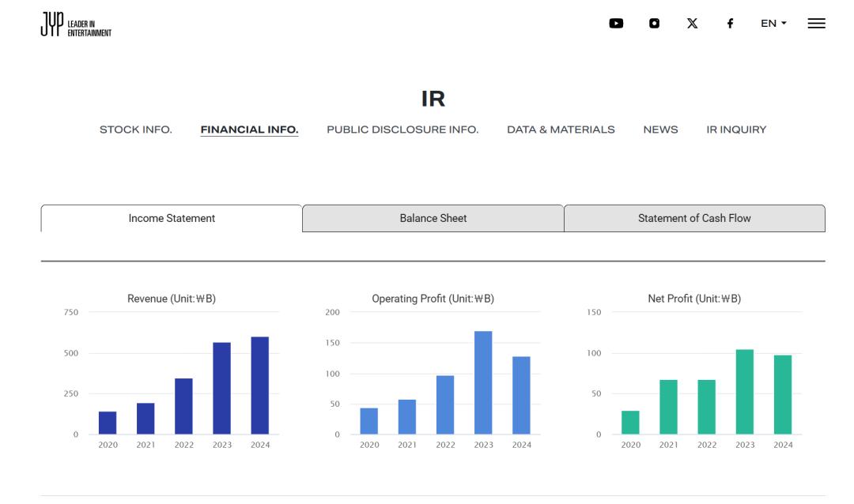Image resolution: width=854 pixels, height=504 pixels.
Task: Open the Instagram icon link
Action: 654,24
